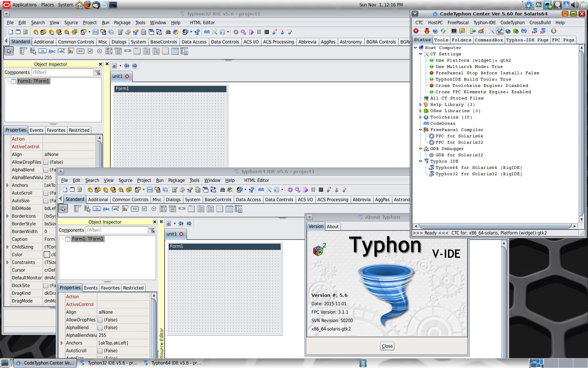This screenshot has height=368, width=588.
Task: Click the Components filter field in Typhon64 Inspector
Action: [117, 230]
